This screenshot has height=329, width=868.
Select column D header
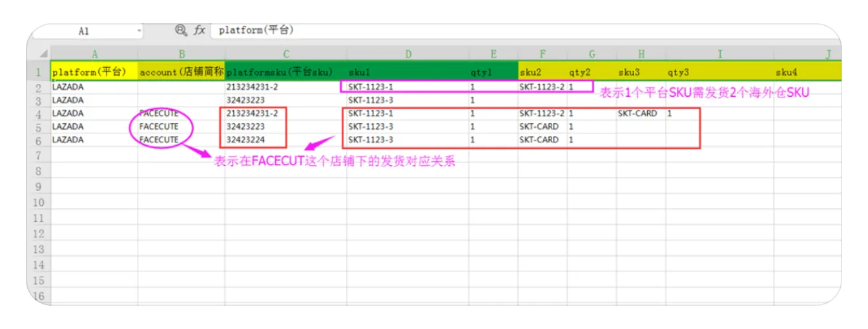408,55
